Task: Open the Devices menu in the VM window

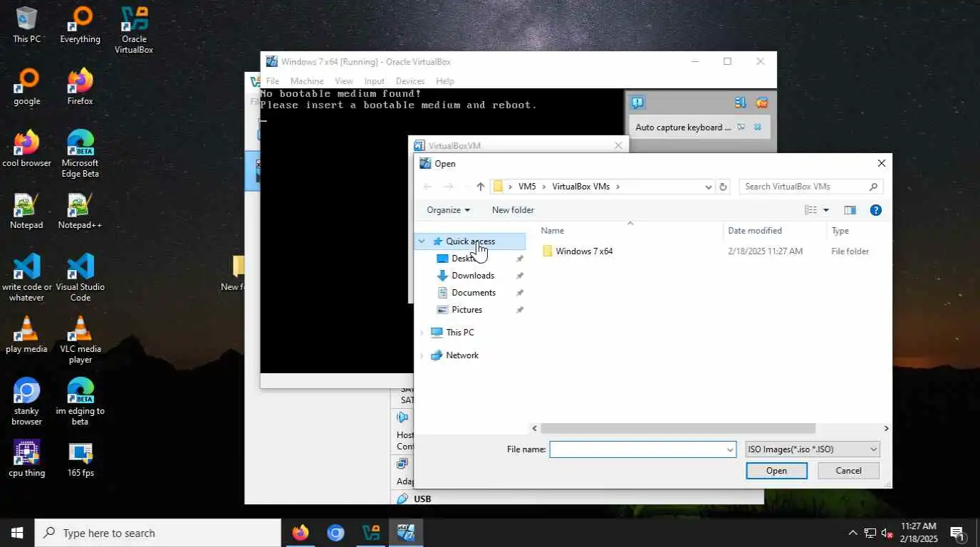Action: tap(410, 81)
